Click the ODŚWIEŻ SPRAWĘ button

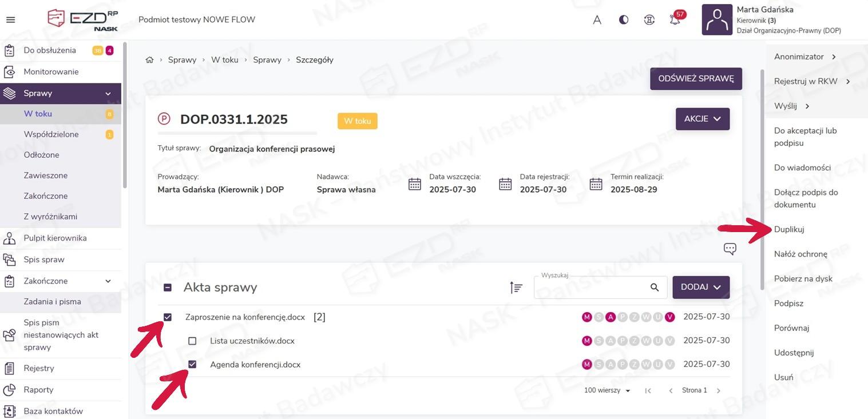696,79
